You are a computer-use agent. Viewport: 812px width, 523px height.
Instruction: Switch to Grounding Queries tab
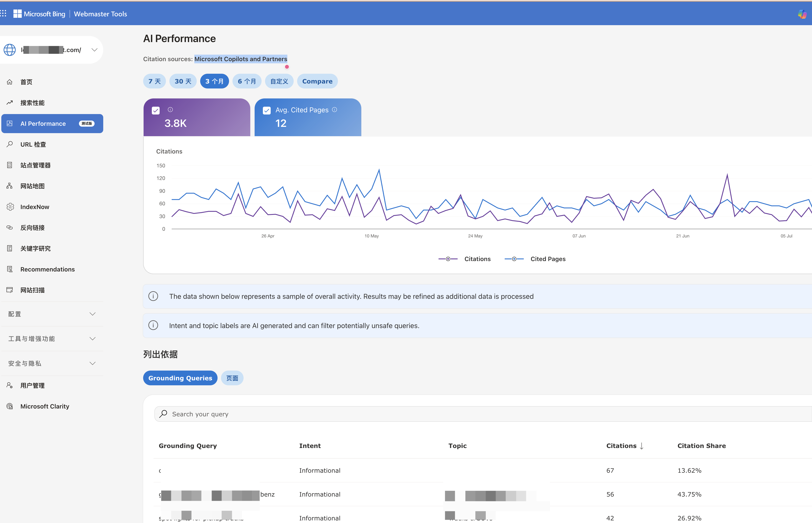coord(180,378)
